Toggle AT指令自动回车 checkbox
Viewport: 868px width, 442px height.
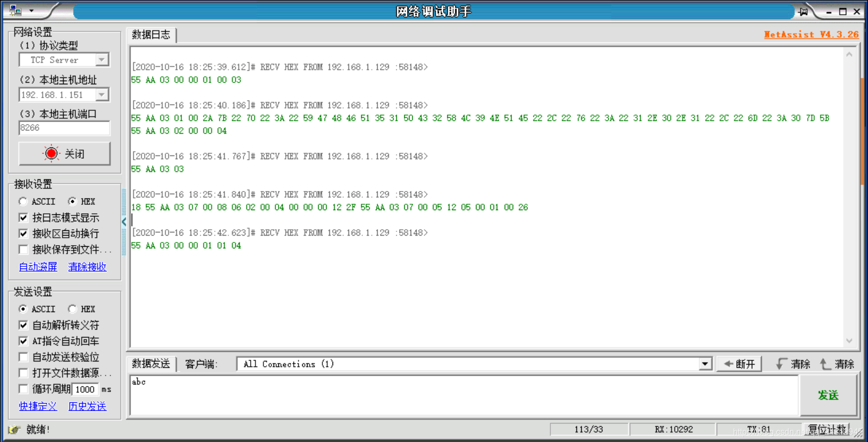pos(23,341)
